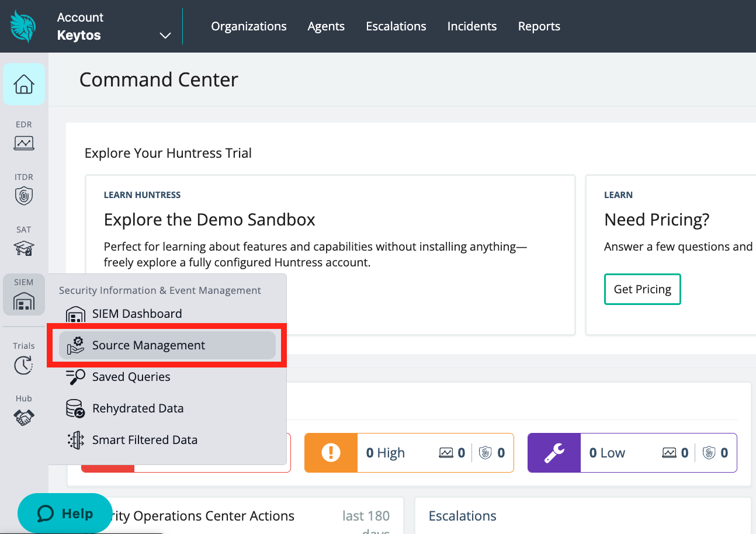Open the Help chat bubble
Viewport: 756px width, 534px height.
pos(65,513)
